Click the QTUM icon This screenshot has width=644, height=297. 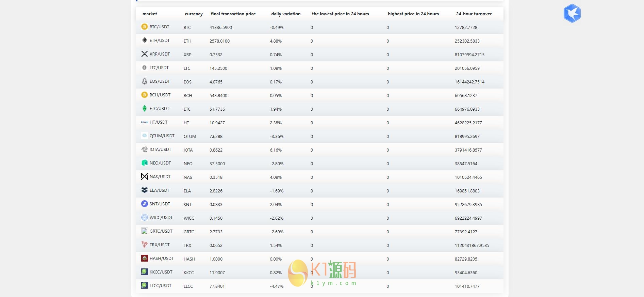point(144,136)
